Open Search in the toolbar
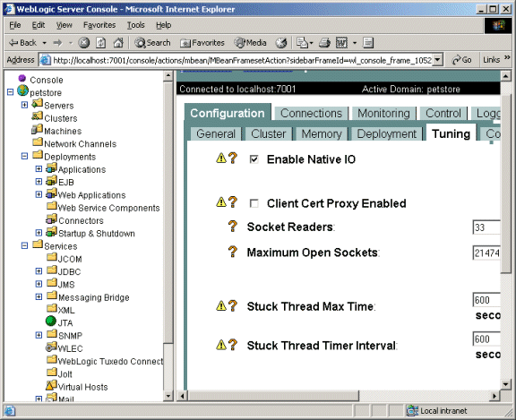 [x=152, y=43]
